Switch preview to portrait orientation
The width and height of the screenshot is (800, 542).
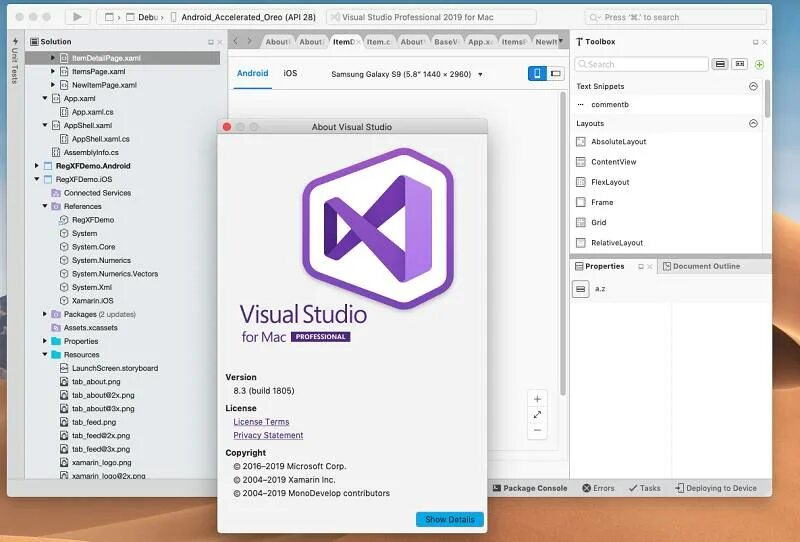(x=537, y=73)
